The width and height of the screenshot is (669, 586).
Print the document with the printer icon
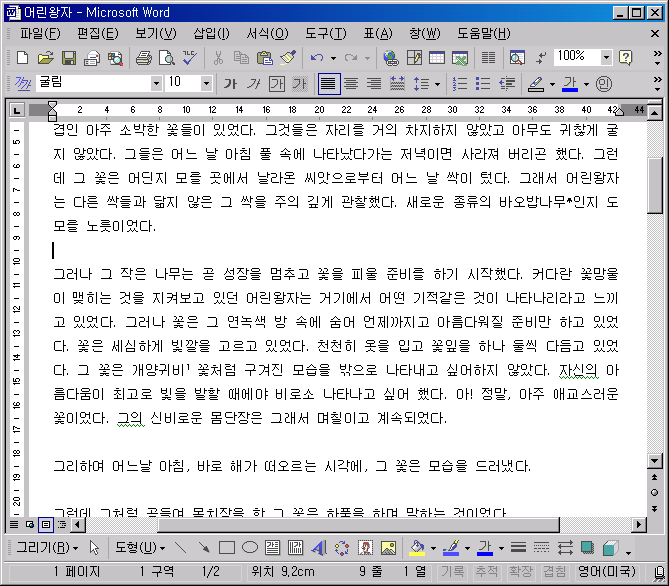pos(144,58)
